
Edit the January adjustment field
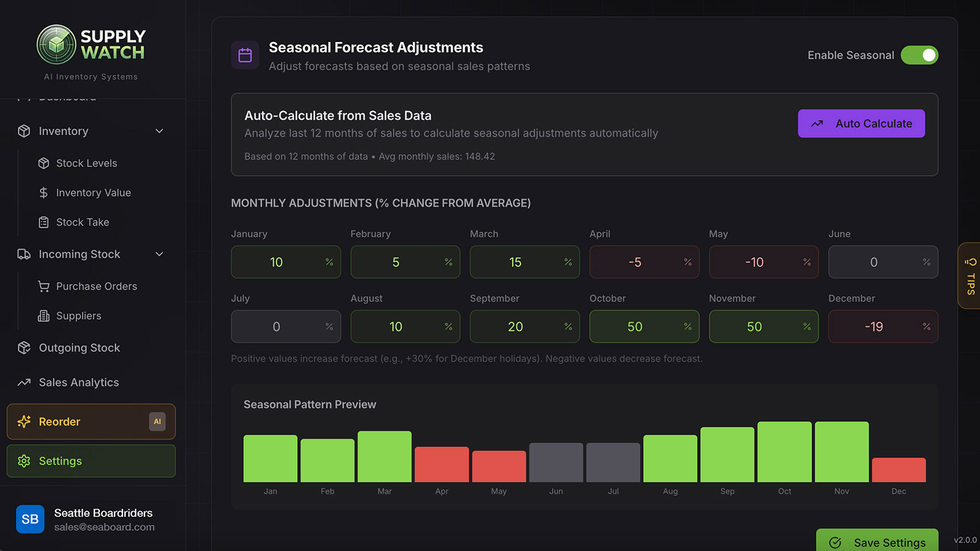[x=286, y=262]
